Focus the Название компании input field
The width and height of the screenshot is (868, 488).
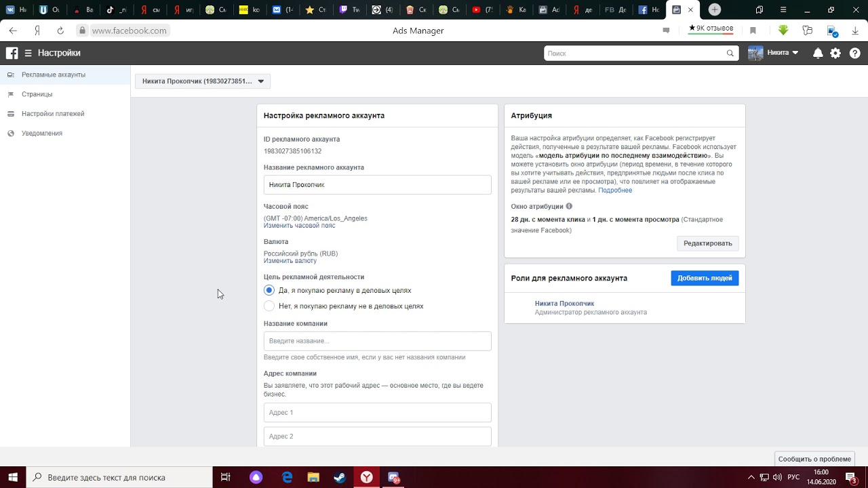click(377, 341)
